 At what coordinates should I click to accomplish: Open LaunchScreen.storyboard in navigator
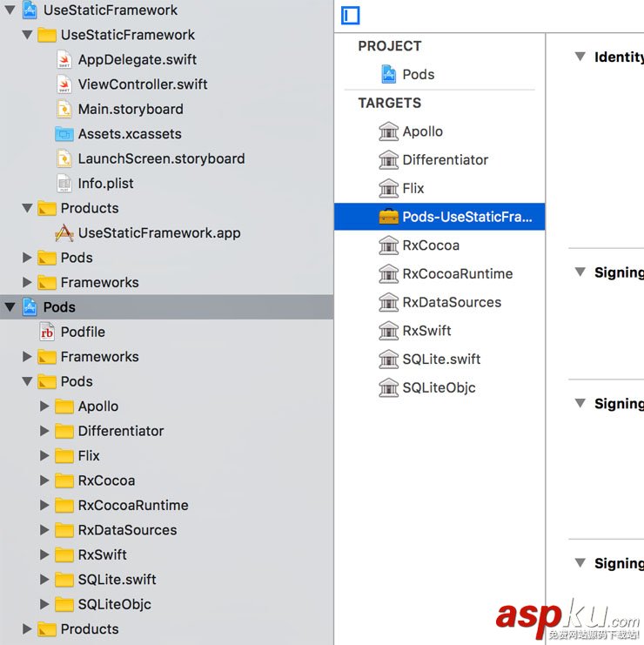click(162, 158)
